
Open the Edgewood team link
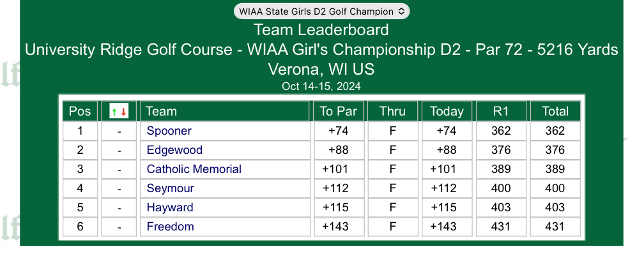pos(174,150)
